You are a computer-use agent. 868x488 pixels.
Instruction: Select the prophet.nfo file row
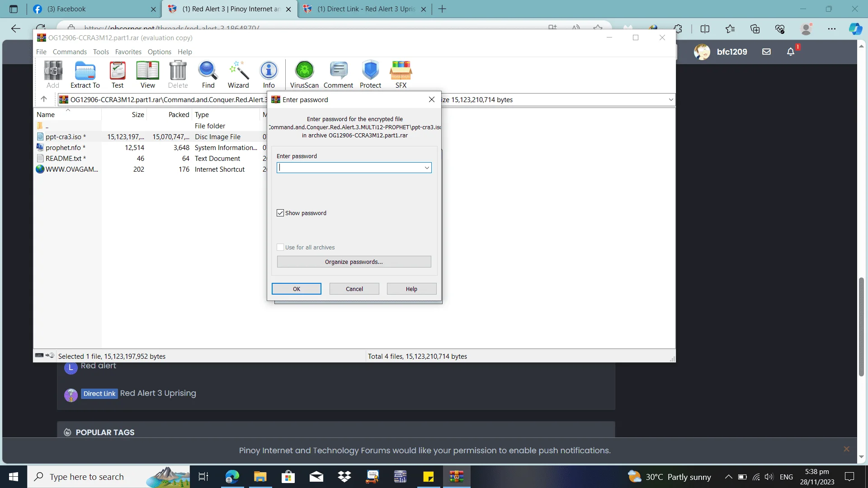tap(149, 147)
